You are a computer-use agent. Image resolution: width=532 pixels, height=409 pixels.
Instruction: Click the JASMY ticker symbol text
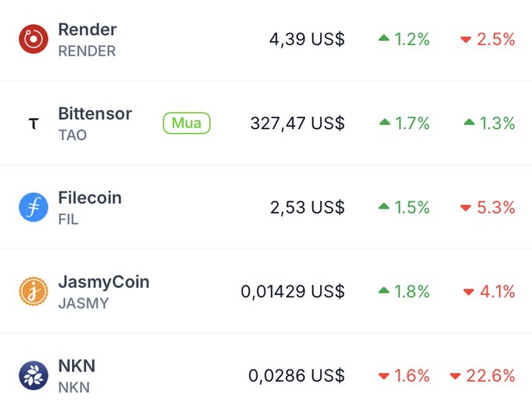[x=81, y=303]
